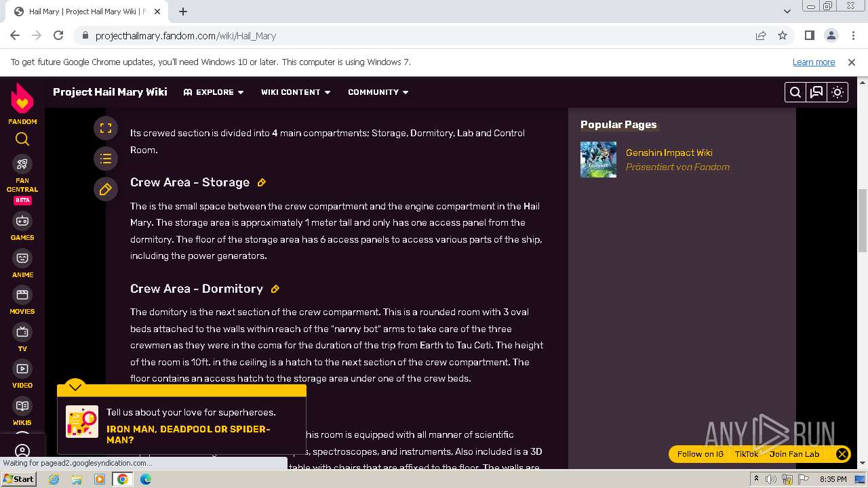The image size is (868, 488).
Task: Expand article to fullscreen view
Action: pos(106,128)
